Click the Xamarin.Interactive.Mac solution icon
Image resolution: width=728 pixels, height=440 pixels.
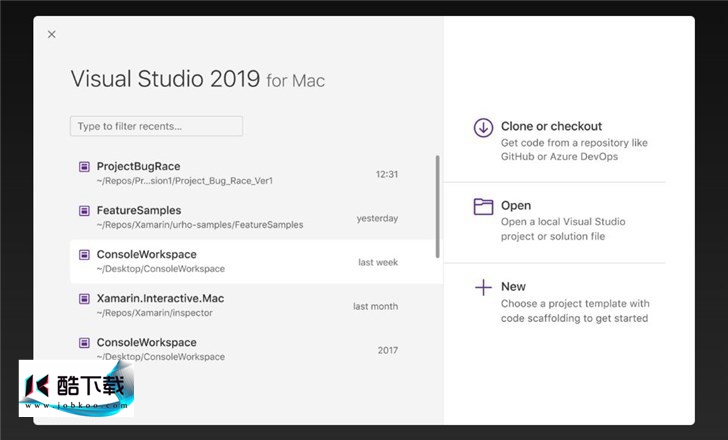coord(84,298)
